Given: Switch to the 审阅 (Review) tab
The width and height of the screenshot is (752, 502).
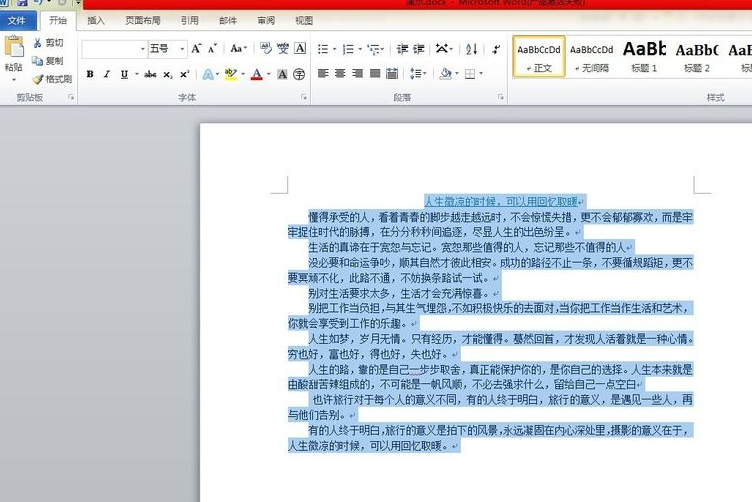Looking at the screenshot, I should 266,21.
